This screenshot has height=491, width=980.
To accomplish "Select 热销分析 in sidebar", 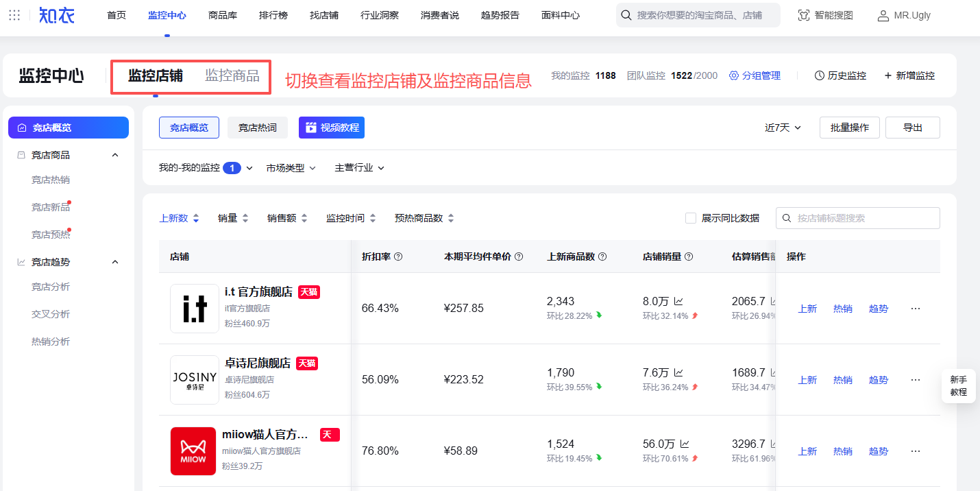I will coord(51,342).
